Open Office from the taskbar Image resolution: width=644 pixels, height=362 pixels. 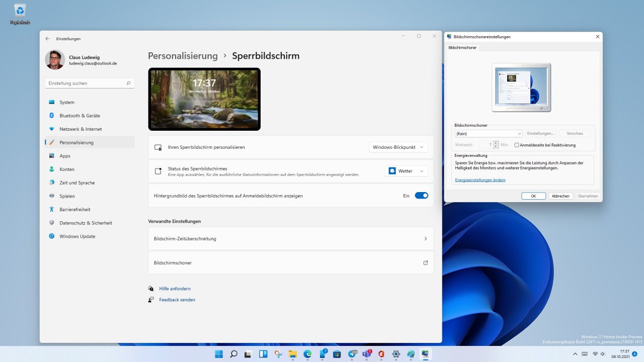click(381, 354)
